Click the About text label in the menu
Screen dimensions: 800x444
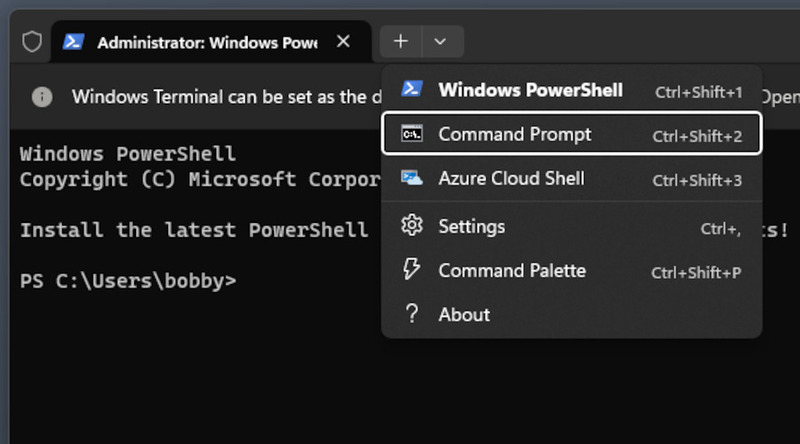tap(464, 314)
